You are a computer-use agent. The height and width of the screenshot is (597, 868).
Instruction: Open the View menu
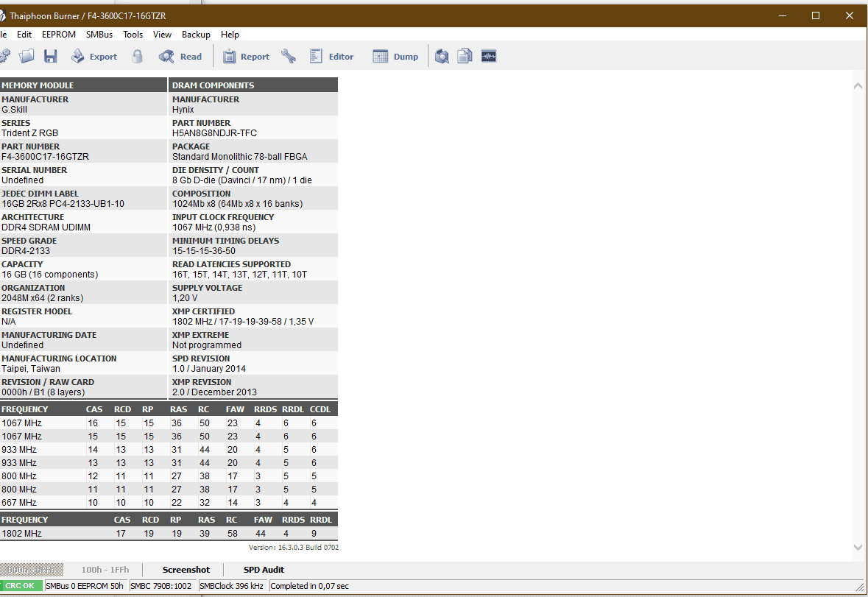(162, 35)
